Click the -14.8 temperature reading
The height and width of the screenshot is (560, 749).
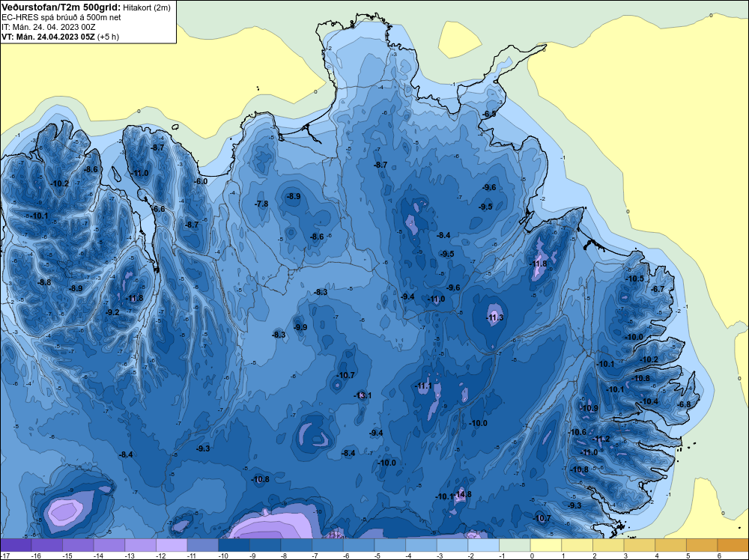[462, 494]
